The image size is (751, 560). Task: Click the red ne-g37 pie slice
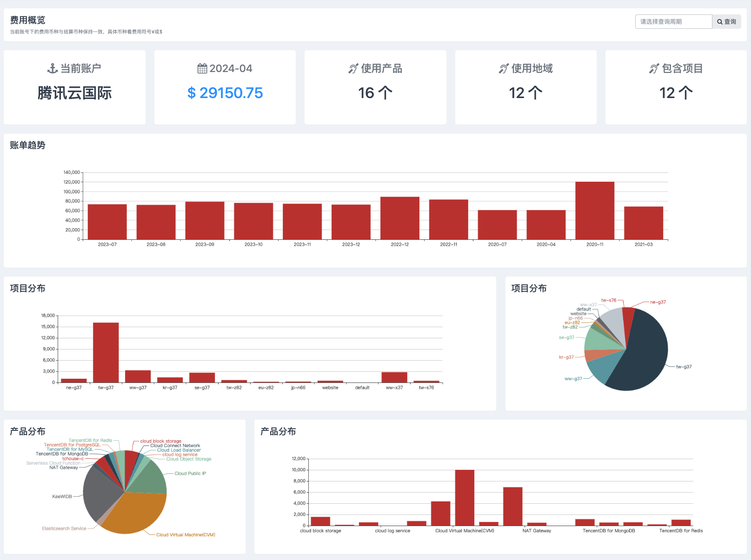628,321
